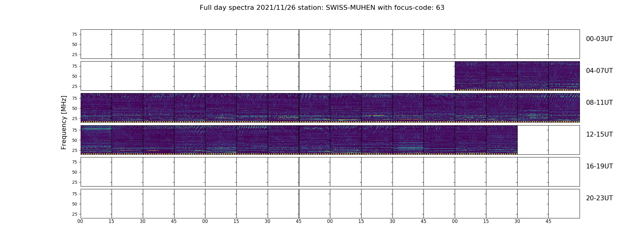Click the empty 00-03UT panel
The width and height of the screenshot is (644, 245).
tap(330, 44)
